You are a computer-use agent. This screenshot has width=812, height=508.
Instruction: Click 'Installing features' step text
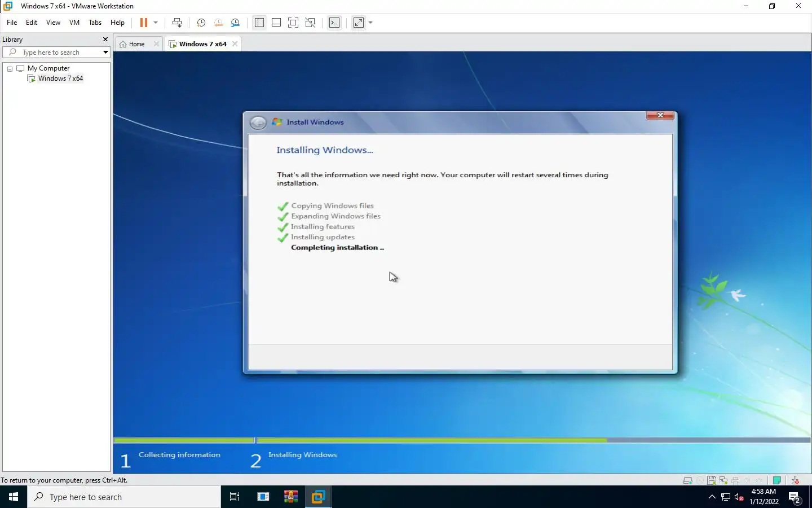[x=323, y=227]
